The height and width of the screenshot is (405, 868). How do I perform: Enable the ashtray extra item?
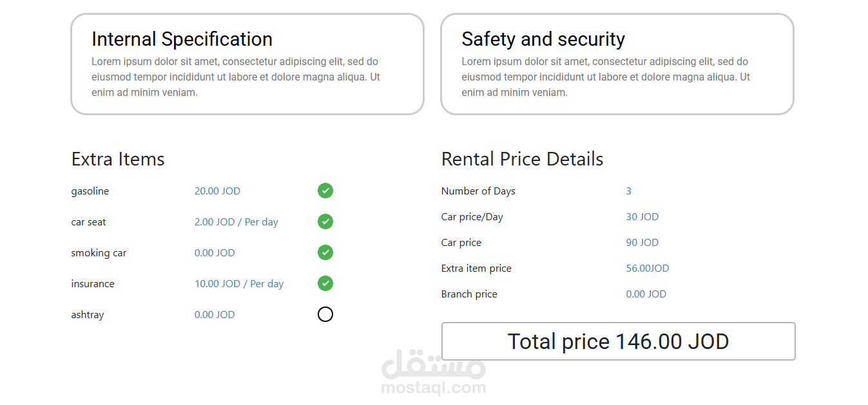(x=325, y=314)
